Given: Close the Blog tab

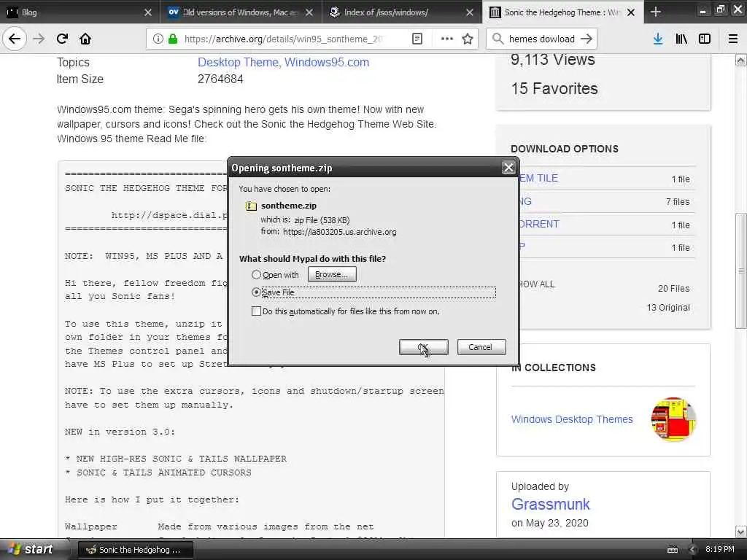Looking at the screenshot, I should [148, 12].
